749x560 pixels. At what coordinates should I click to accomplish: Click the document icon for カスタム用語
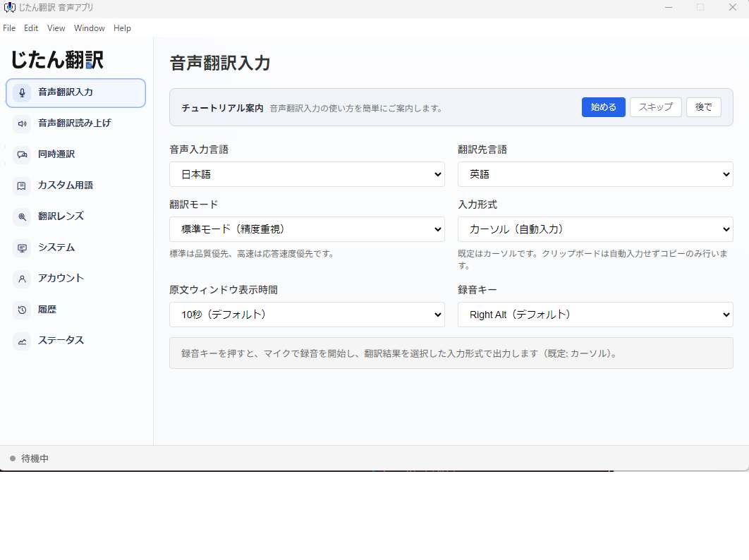tap(22, 186)
